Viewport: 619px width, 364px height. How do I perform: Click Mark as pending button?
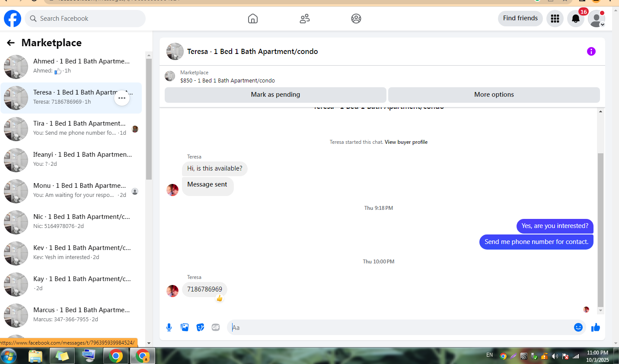click(x=275, y=95)
